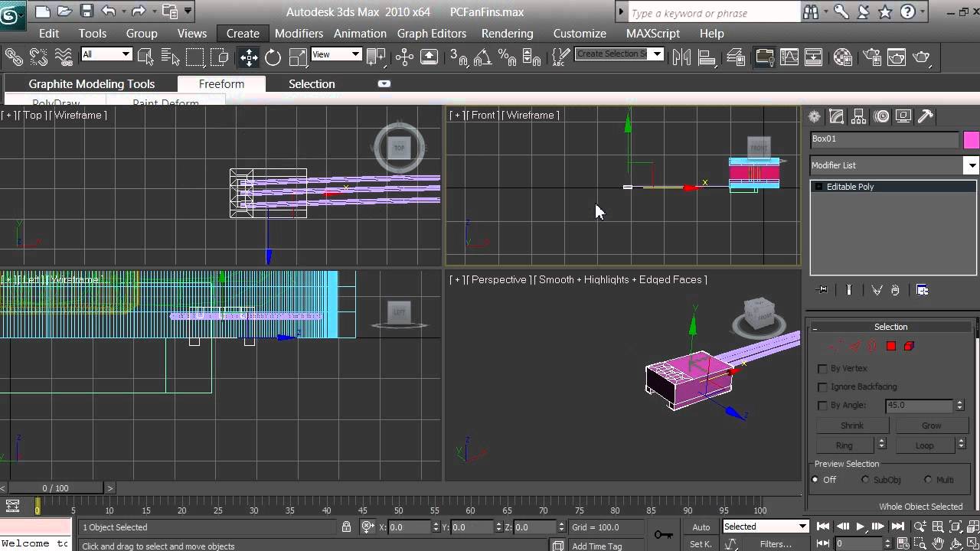Select SubObj preview selection radio

pyautogui.click(x=865, y=480)
